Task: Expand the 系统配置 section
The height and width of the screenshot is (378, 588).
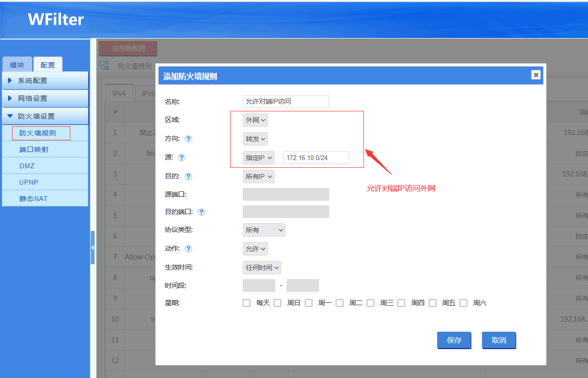Action: [x=45, y=81]
